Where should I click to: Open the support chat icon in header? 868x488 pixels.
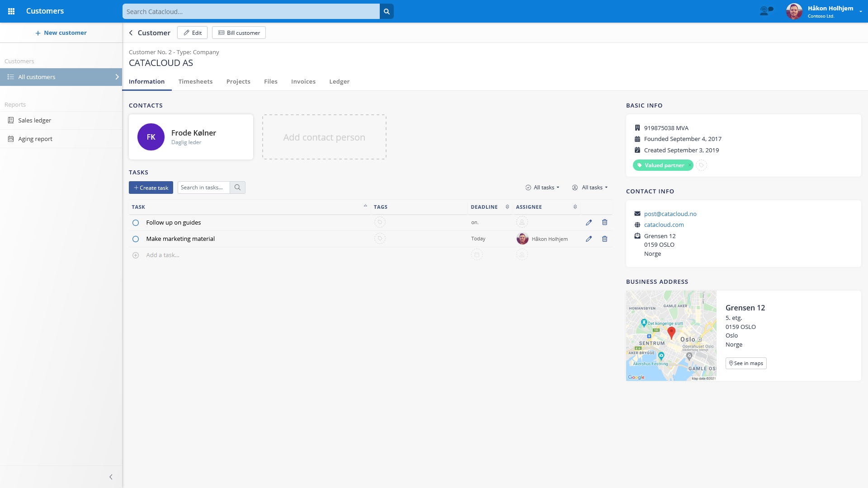point(766,11)
